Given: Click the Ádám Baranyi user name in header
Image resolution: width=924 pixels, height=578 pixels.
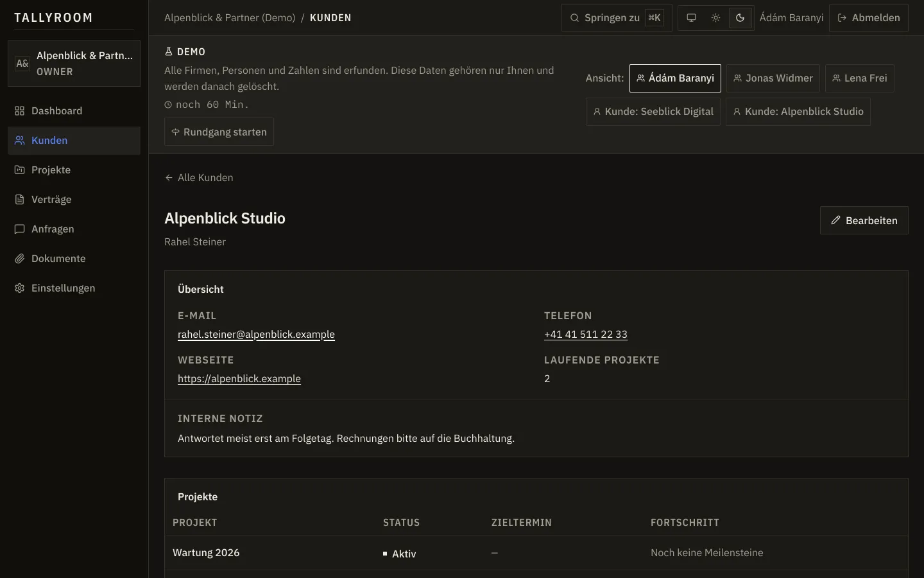Looking at the screenshot, I should pyautogui.click(x=791, y=18).
